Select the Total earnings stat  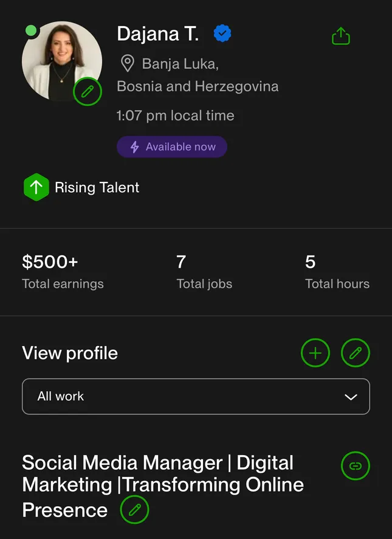[x=63, y=272]
